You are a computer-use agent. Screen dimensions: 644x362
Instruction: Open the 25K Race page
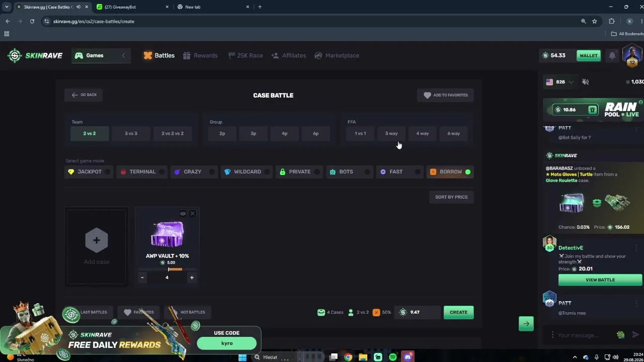pos(246,55)
